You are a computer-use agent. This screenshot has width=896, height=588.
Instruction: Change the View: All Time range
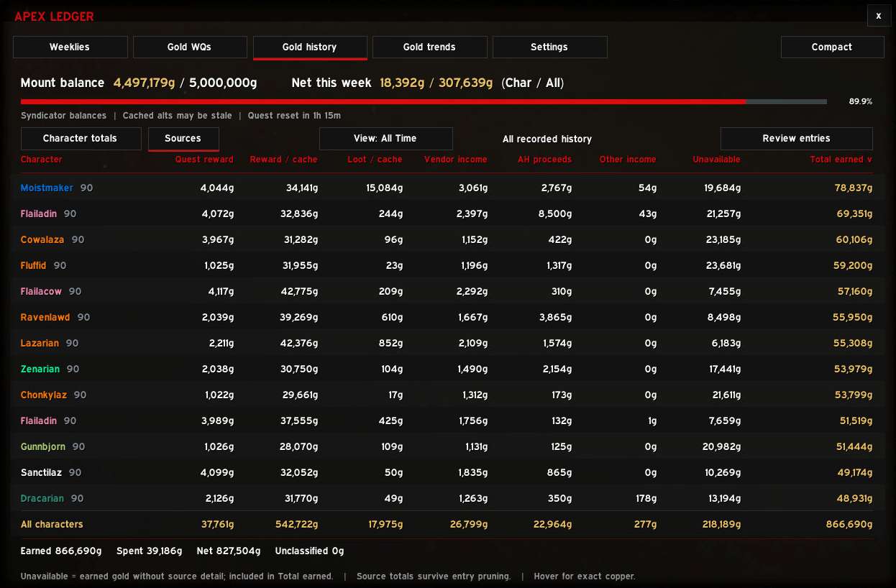[385, 139]
